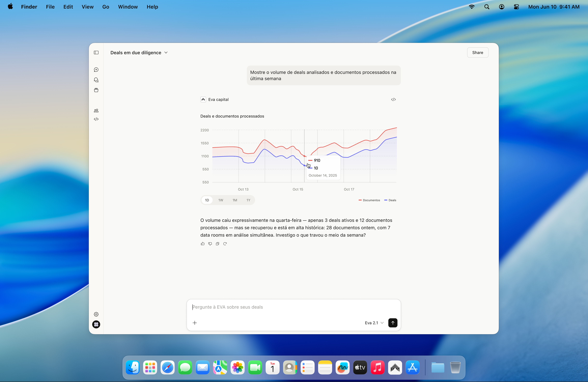Open Control Center in menu bar
This screenshot has width=588, height=382.
click(516, 7)
